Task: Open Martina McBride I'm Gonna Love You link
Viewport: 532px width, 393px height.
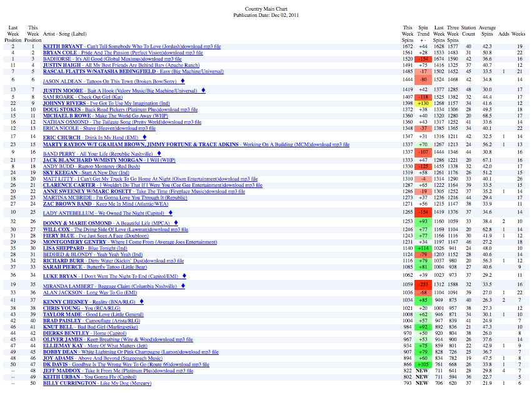Action: coord(115,197)
